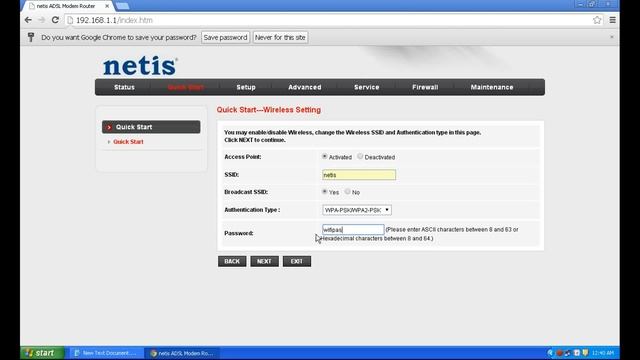Viewport: 640px width, 360px height.
Task: Reload the router page
Action: (x=55, y=20)
